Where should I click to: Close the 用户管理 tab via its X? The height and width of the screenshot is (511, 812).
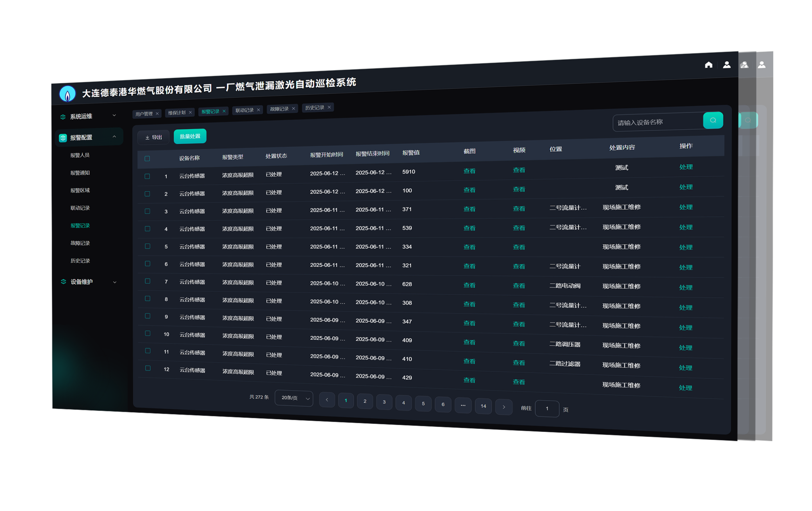coord(157,113)
